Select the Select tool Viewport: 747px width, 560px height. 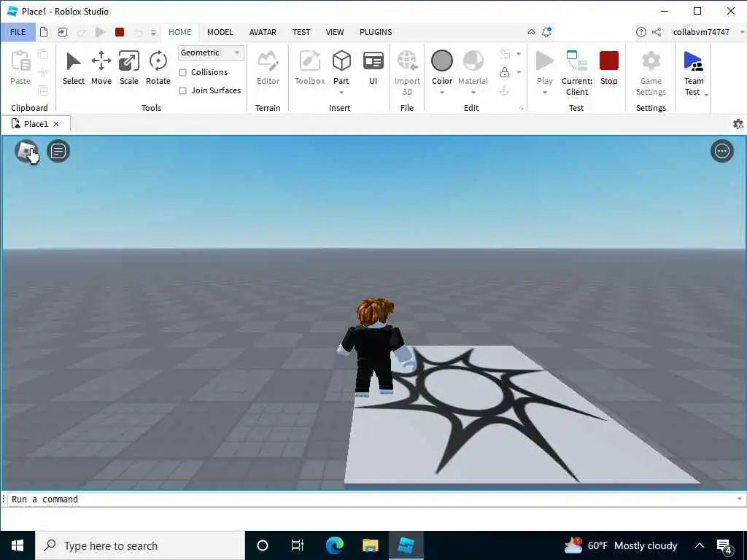[x=74, y=69]
